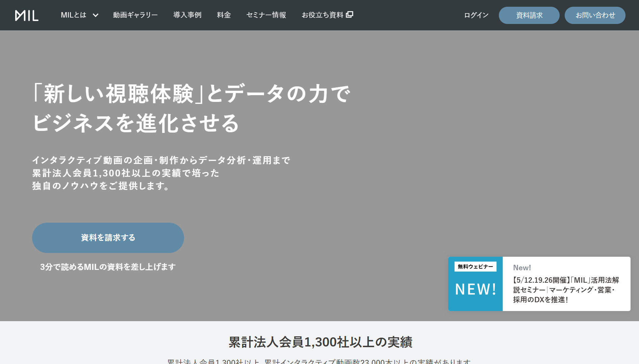Screen dimensions: 639x364
Task: Go to 導入事例 page
Action: (x=187, y=15)
